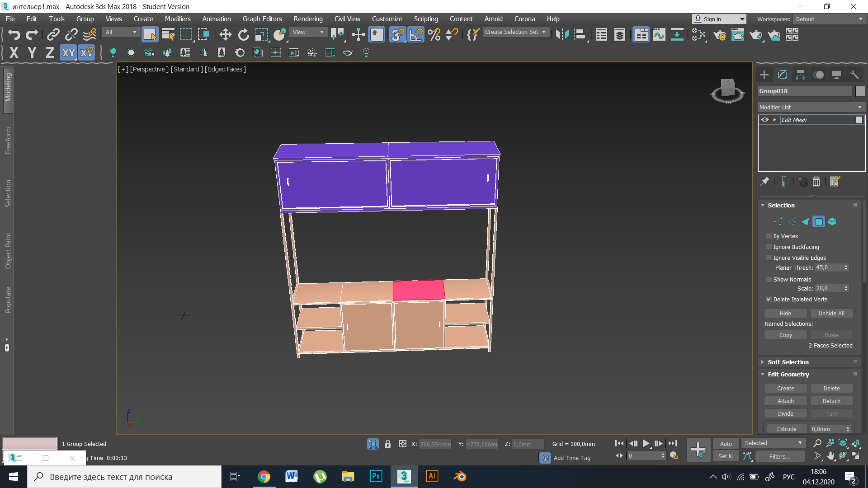Open the Modifiers menu in menu bar

(x=178, y=19)
